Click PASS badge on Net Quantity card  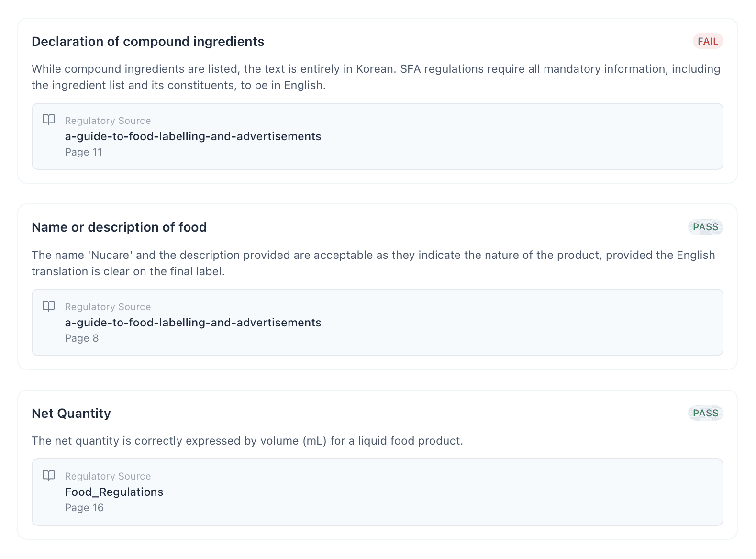point(705,413)
